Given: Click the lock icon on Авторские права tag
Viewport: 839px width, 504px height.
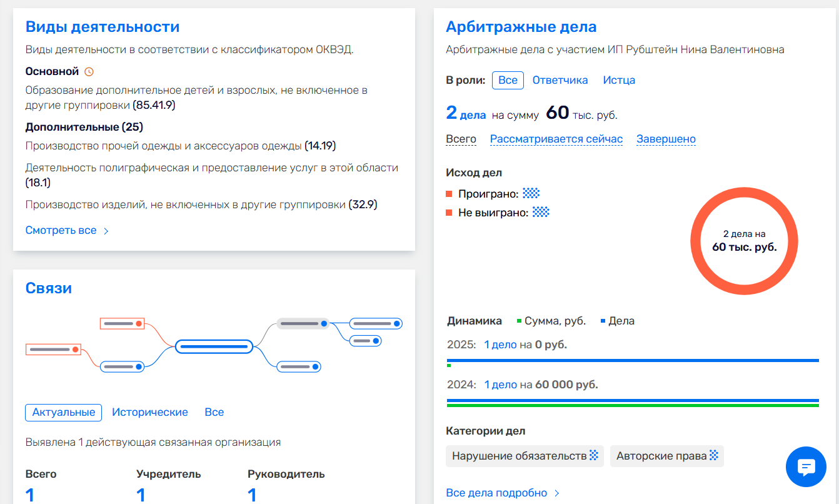Looking at the screenshot, I should 713,456.
